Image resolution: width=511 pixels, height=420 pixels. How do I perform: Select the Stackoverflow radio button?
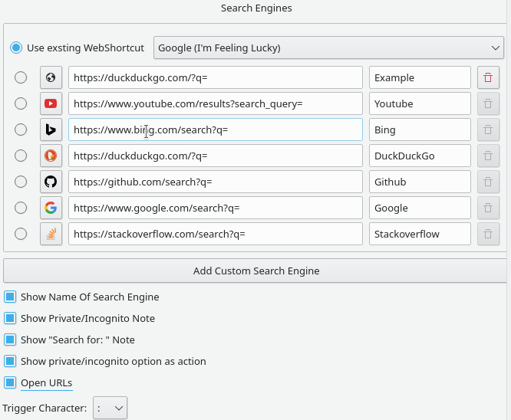(21, 234)
